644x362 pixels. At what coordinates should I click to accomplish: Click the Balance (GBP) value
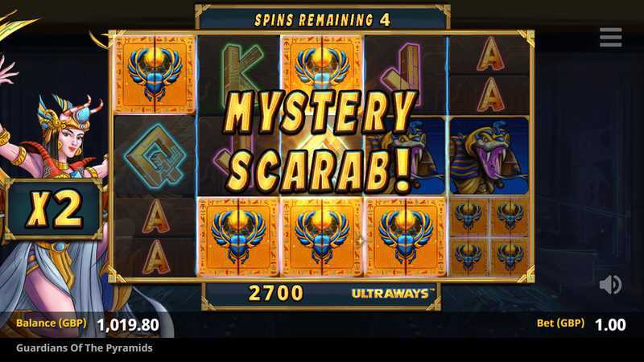coord(128,325)
